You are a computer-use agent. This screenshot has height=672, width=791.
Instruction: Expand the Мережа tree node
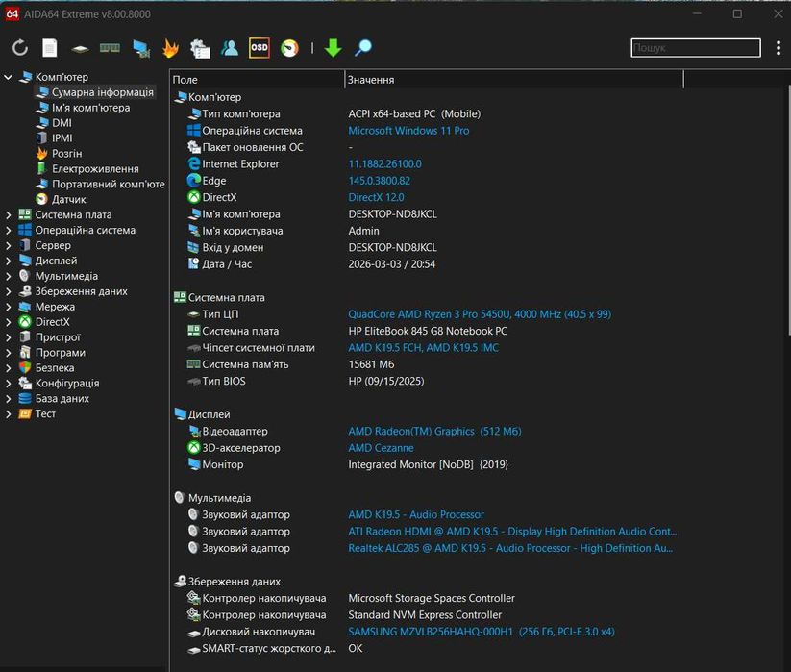point(8,307)
